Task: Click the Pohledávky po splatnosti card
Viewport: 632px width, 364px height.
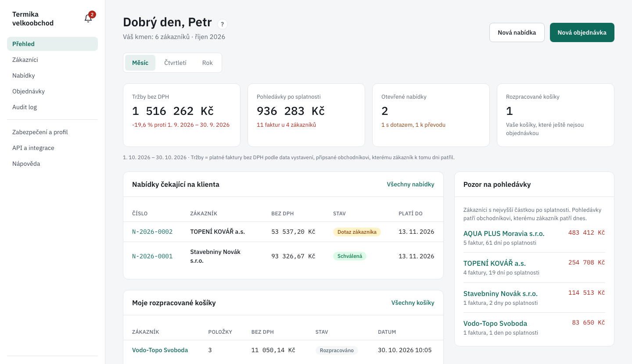Action: (306, 115)
